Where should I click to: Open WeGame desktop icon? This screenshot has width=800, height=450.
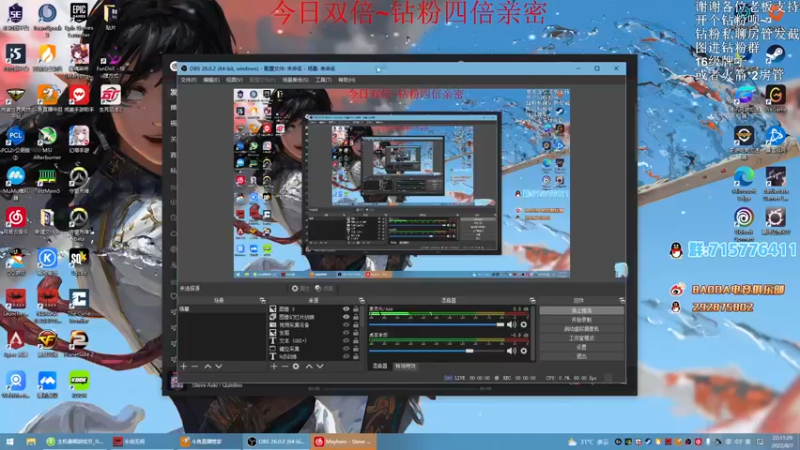[x=776, y=99]
